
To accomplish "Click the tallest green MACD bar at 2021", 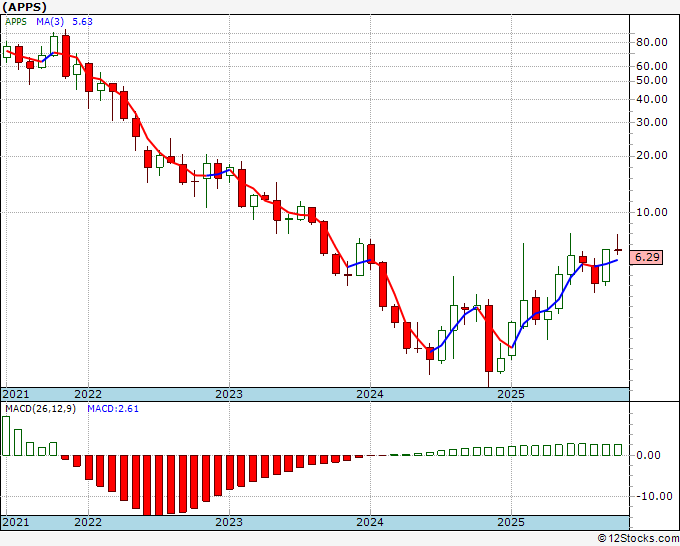I will (6, 436).
